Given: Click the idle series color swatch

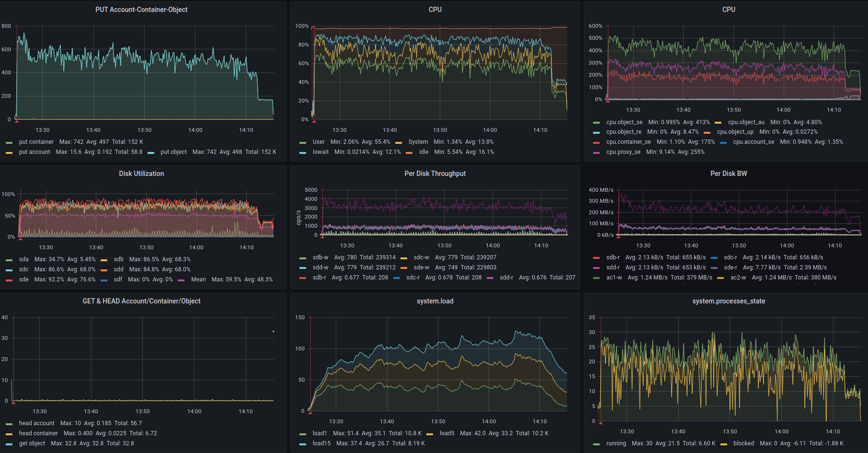Looking at the screenshot, I should [409, 152].
